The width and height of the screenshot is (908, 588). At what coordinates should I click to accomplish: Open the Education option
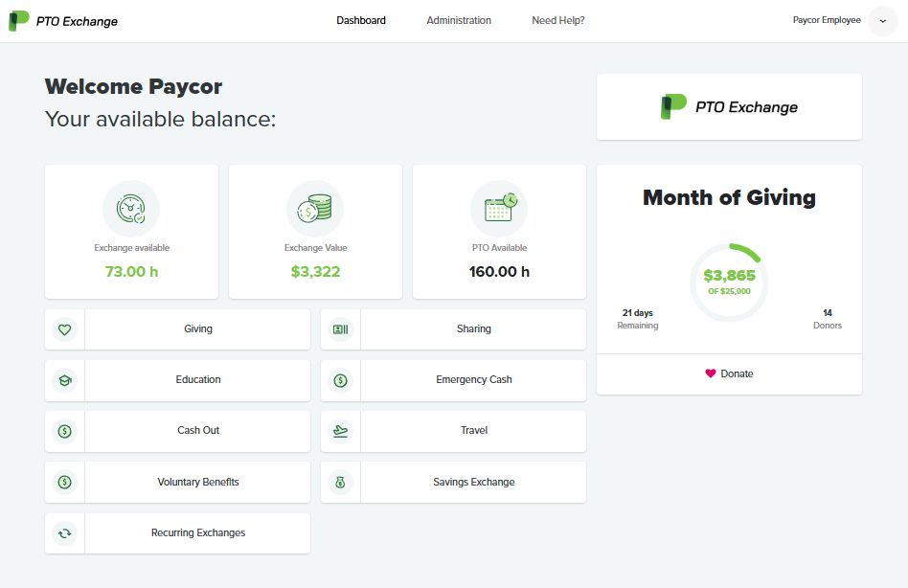198,379
